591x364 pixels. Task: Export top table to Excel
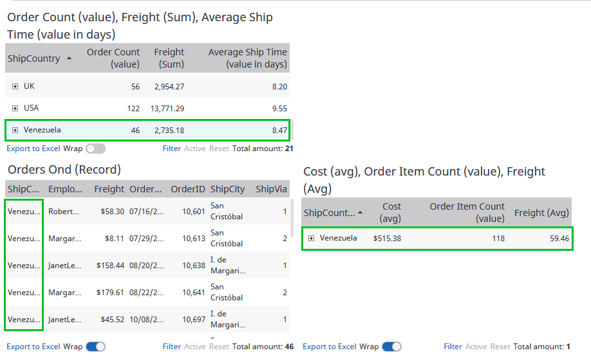(33, 149)
